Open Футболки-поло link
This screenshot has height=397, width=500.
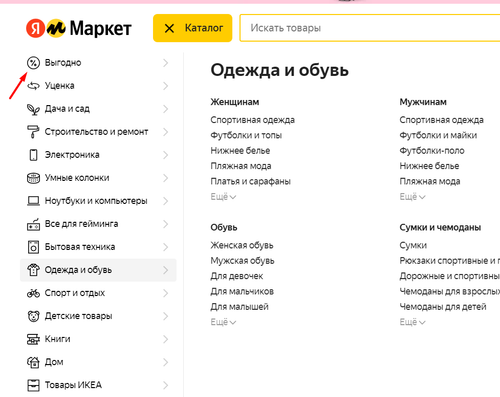click(432, 151)
